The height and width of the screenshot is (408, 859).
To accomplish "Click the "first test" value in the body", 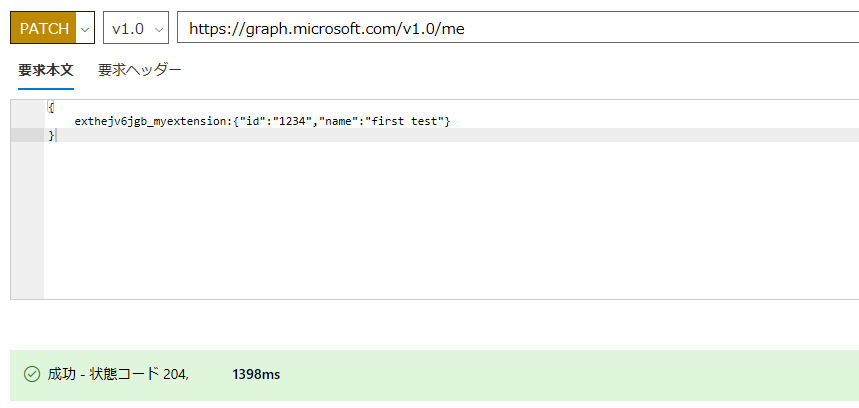I will click(405, 122).
